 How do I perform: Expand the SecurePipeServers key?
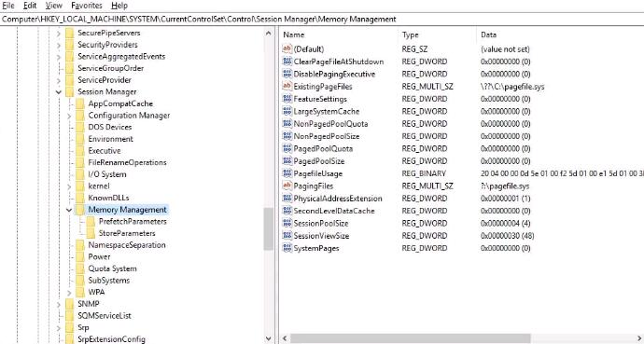point(59,34)
